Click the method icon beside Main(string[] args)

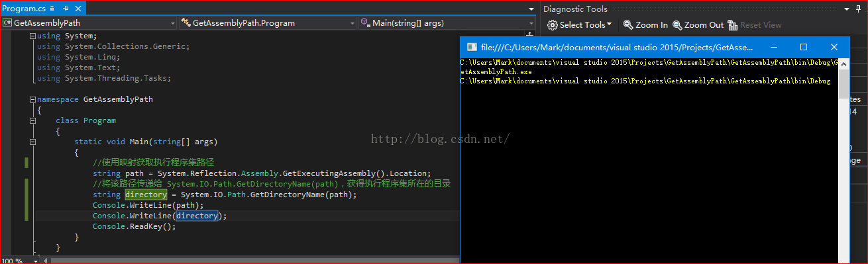coord(365,22)
